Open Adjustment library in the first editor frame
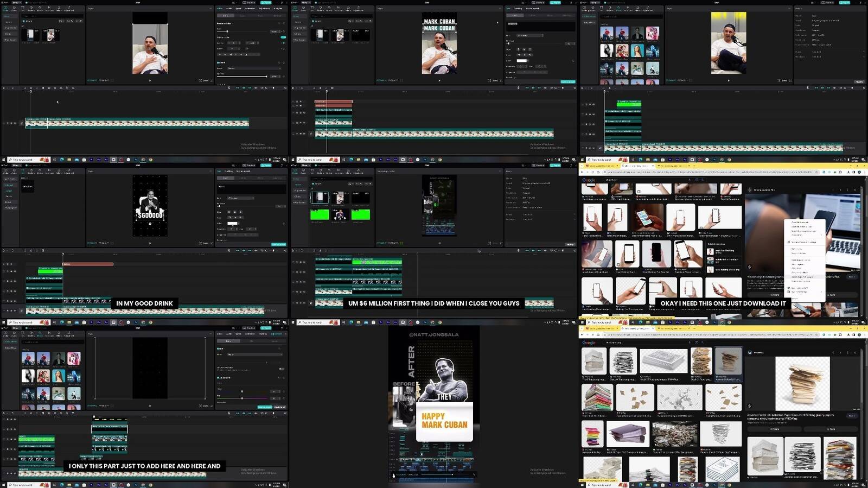The image size is (868, 488). point(69,9)
